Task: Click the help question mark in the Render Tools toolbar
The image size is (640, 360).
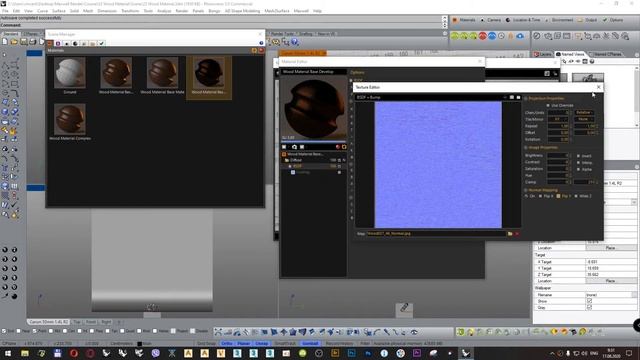Action: coord(295,42)
